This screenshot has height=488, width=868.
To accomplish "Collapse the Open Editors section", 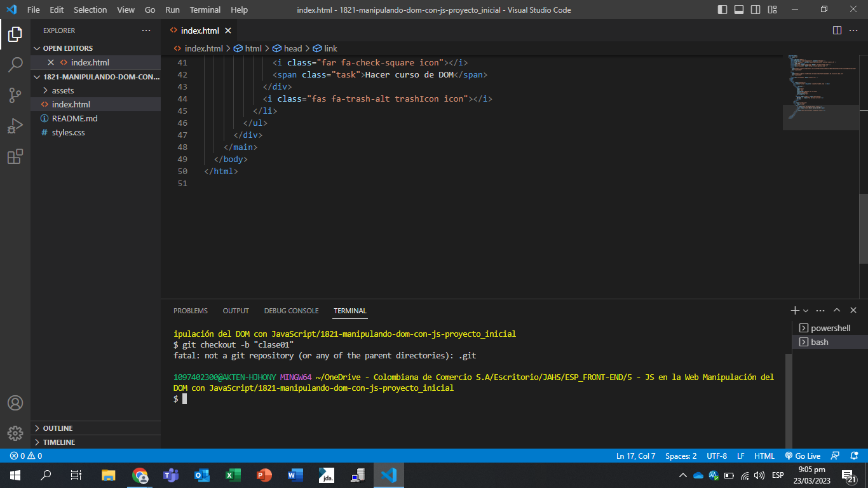I will pyautogui.click(x=95, y=48).
